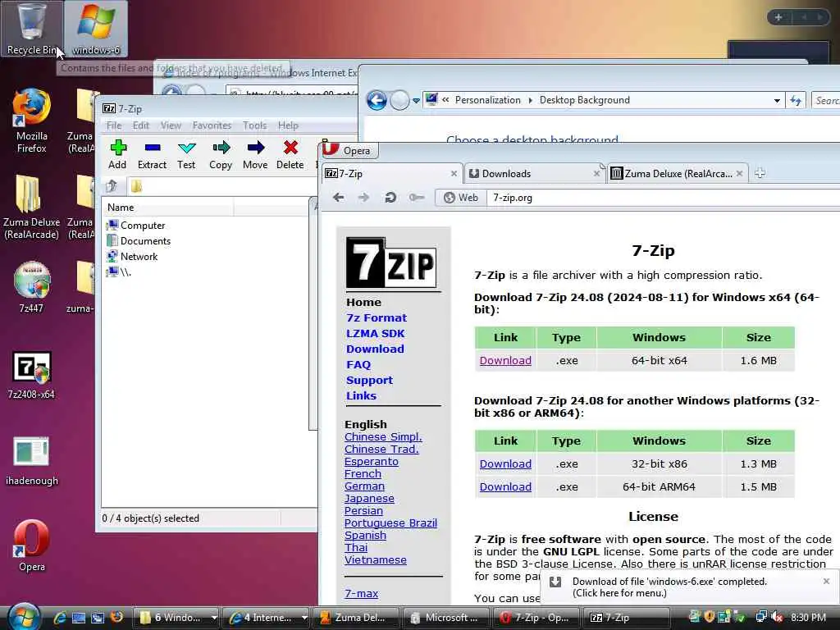The height and width of the screenshot is (630, 840).
Task: Close the Downloads tab in Opera
Action: coord(596,174)
